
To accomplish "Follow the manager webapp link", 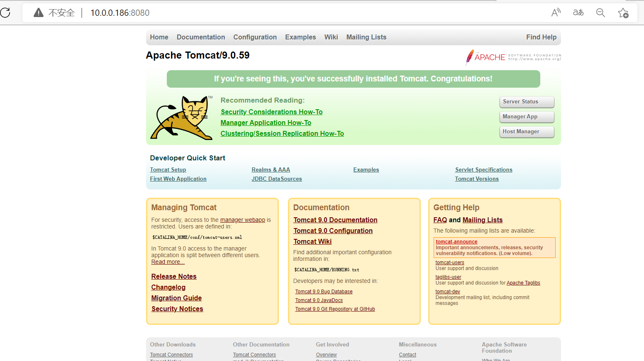I will pos(242,220).
